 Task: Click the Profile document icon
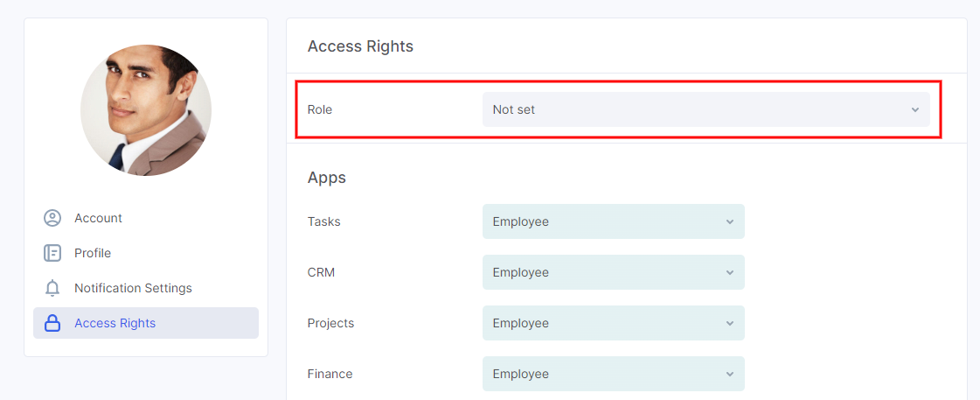point(52,253)
